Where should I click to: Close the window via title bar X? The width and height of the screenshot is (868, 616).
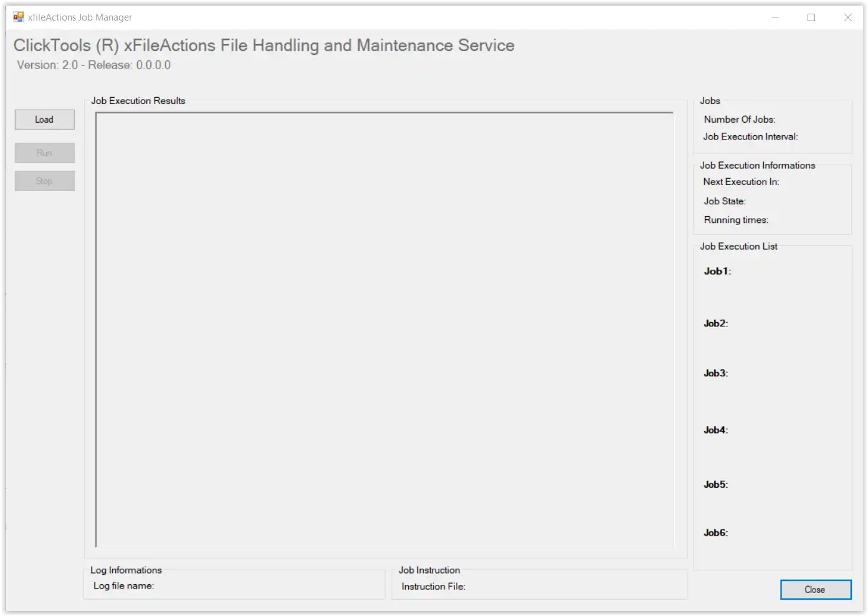(x=847, y=17)
